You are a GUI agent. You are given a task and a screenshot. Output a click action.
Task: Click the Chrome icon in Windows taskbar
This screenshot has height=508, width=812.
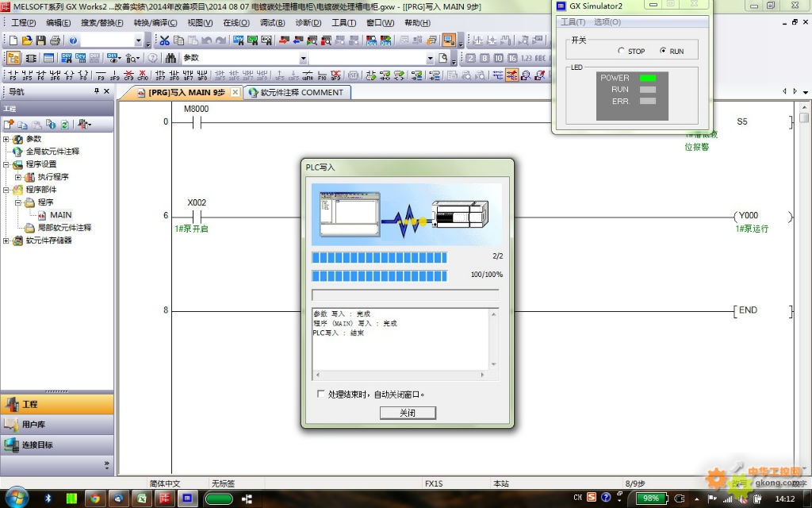coord(95,498)
